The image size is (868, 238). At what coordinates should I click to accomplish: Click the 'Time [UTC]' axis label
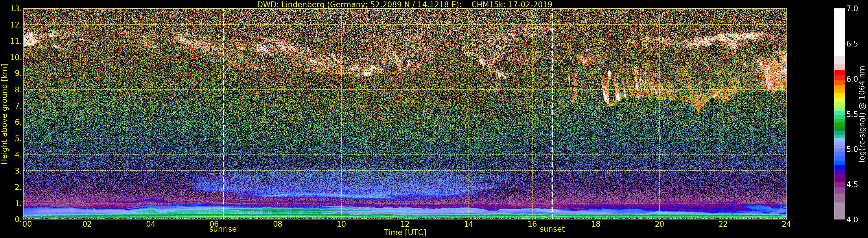click(405, 233)
